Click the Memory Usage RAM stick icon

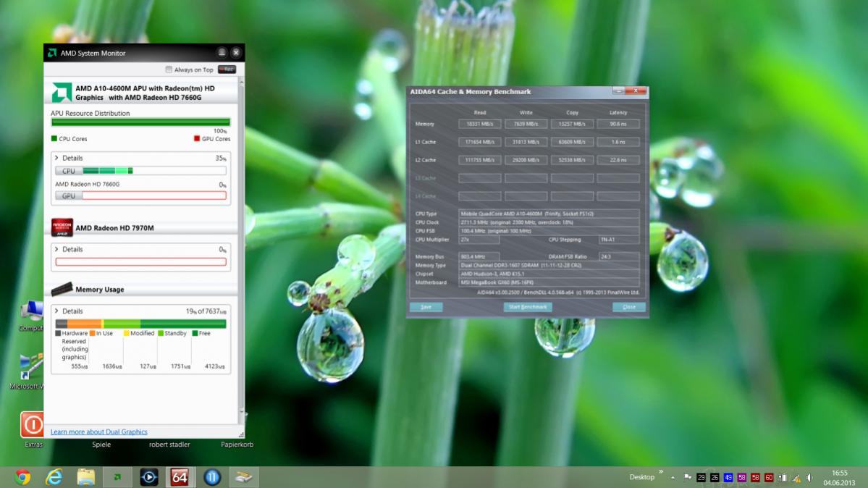point(62,289)
